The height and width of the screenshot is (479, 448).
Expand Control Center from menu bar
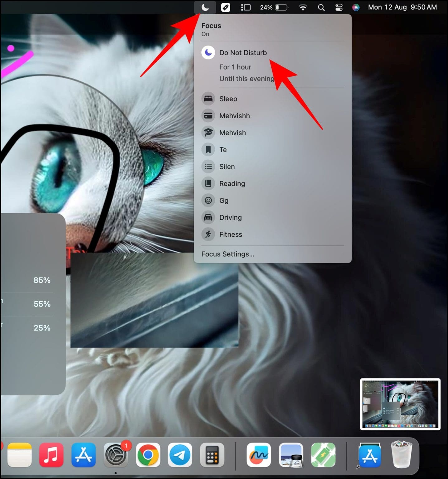tap(339, 7)
